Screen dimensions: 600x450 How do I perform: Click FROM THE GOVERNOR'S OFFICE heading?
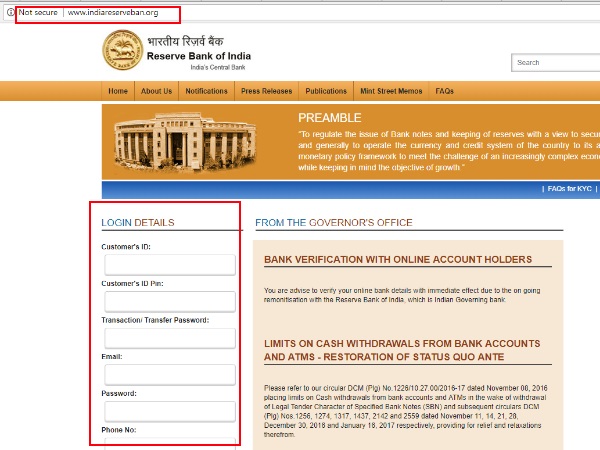(334, 223)
